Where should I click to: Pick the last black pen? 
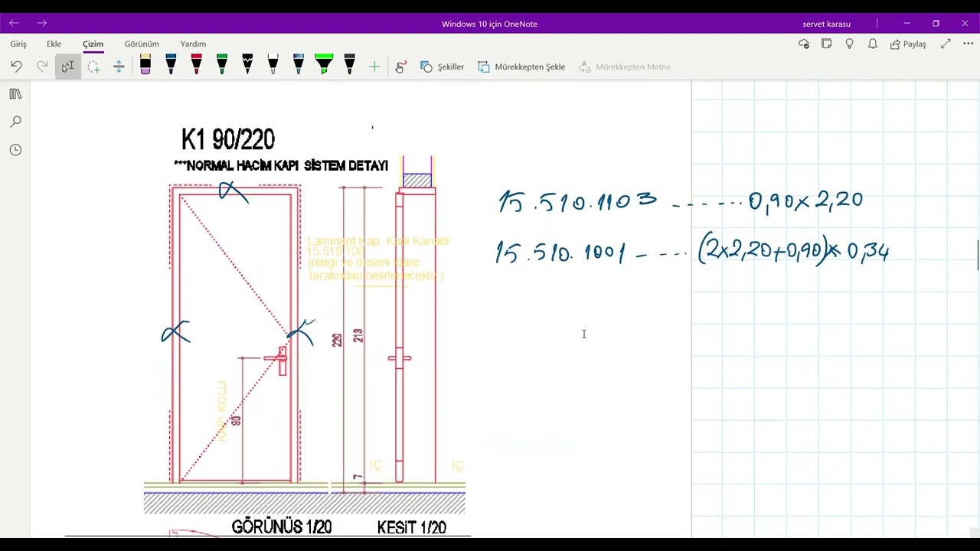(x=349, y=65)
